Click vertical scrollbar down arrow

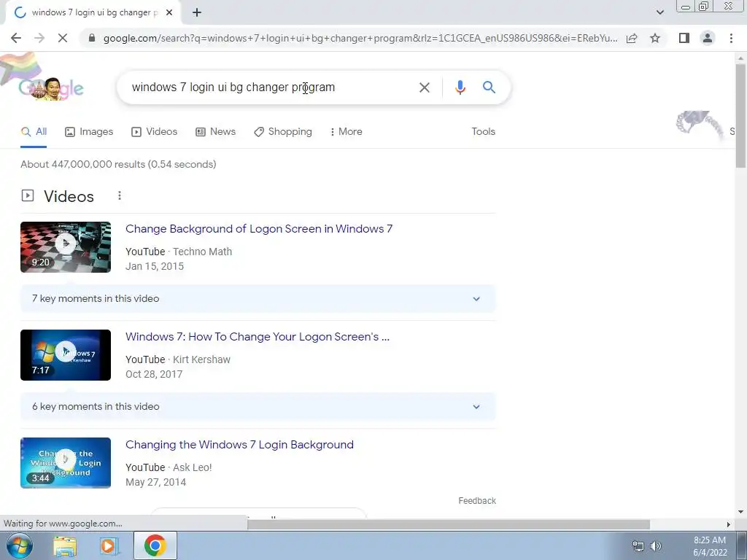click(x=740, y=512)
